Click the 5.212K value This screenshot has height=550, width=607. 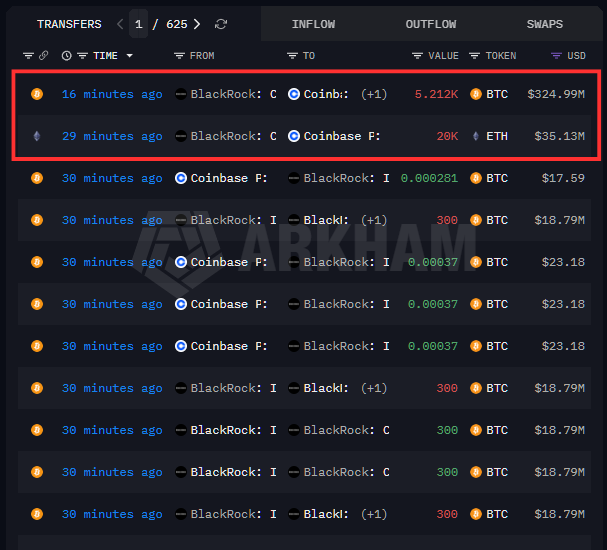click(436, 94)
